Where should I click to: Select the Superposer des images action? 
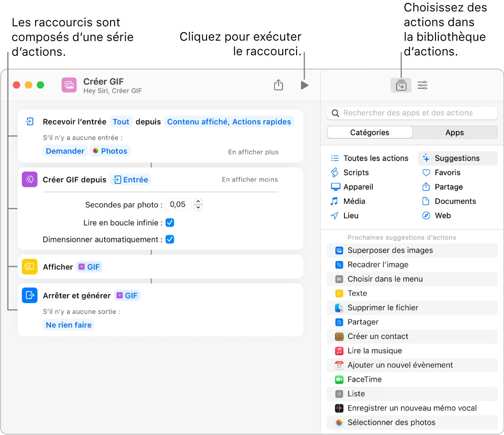[x=412, y=250]
